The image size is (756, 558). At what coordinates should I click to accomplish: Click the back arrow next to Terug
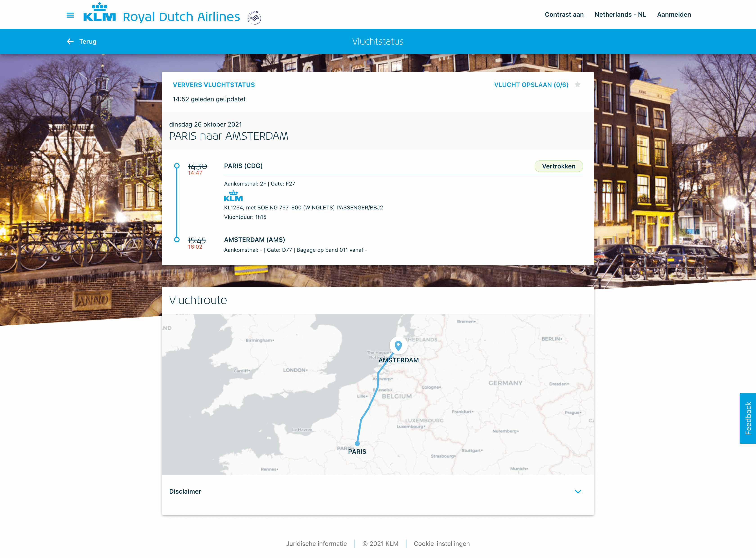pos(70,41)
